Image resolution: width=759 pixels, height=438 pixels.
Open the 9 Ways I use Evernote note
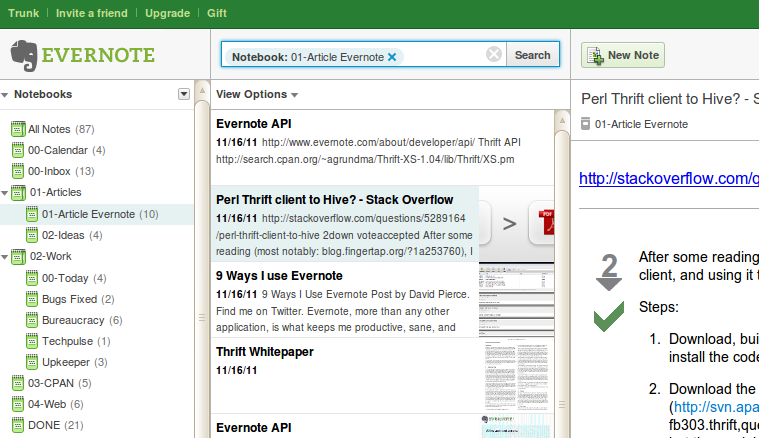[x=345, y=300]
